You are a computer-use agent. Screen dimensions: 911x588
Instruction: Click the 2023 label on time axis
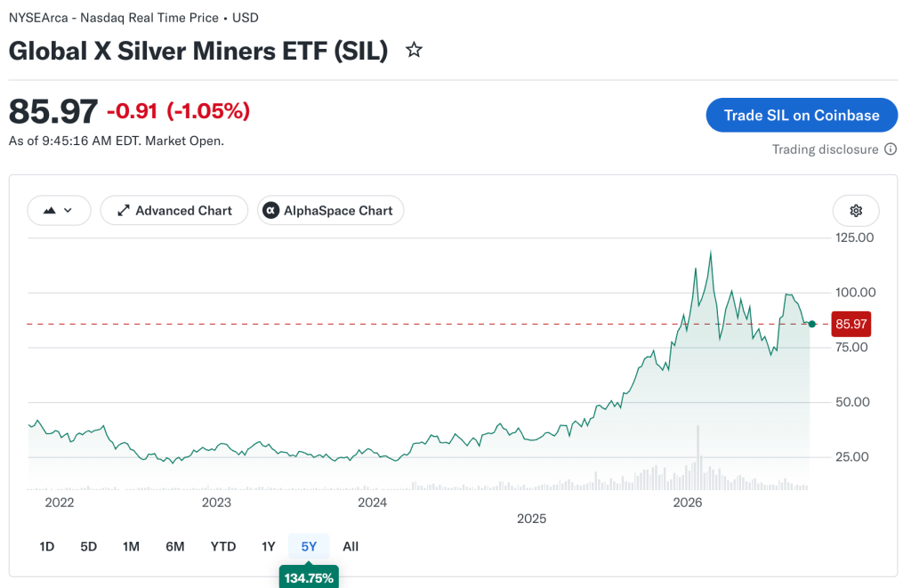pyautogui.click(x=216, y=503)
